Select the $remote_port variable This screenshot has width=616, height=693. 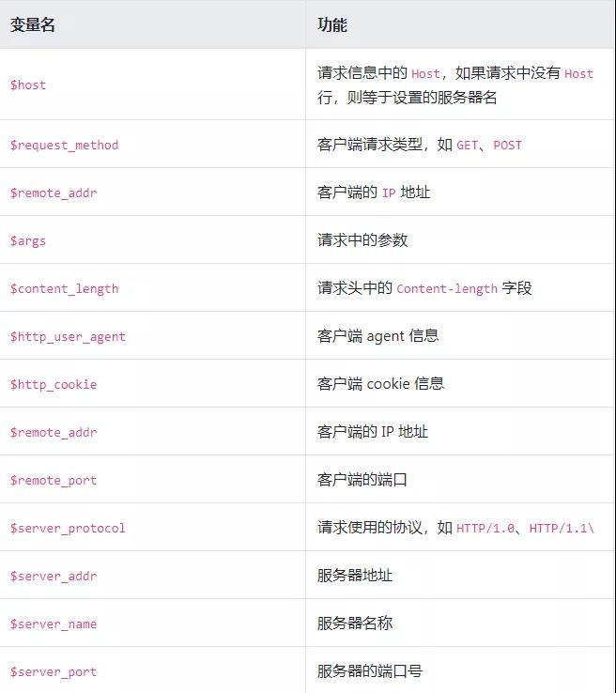tap(54, 480)
